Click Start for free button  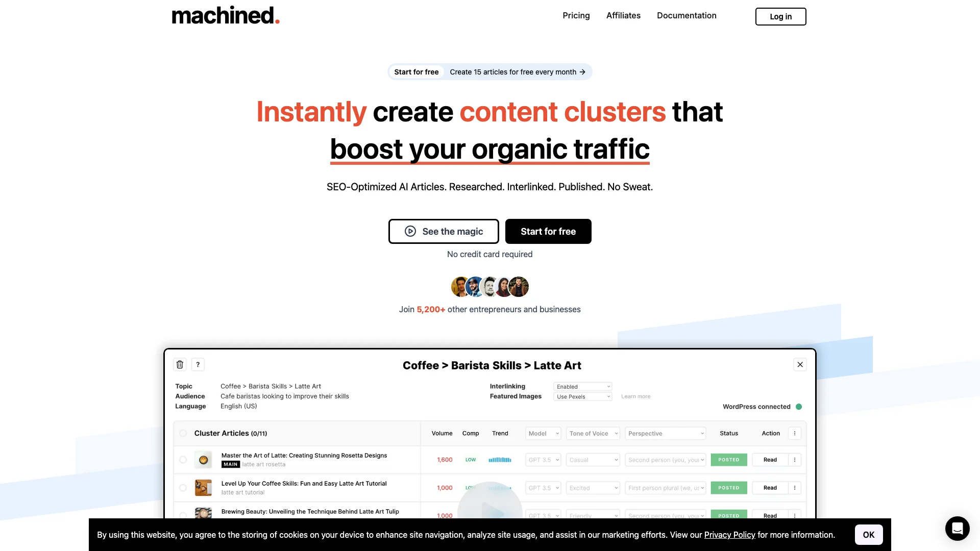coord(549,231)
